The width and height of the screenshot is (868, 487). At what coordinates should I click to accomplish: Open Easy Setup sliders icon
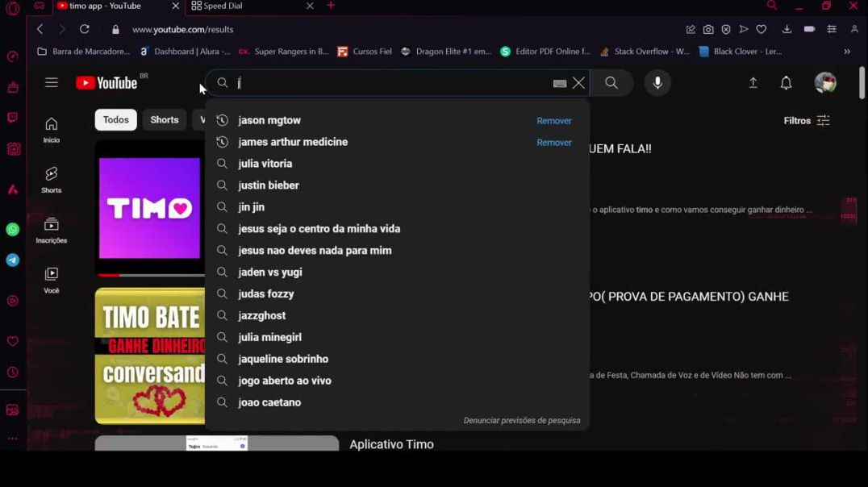click(832, 29)
